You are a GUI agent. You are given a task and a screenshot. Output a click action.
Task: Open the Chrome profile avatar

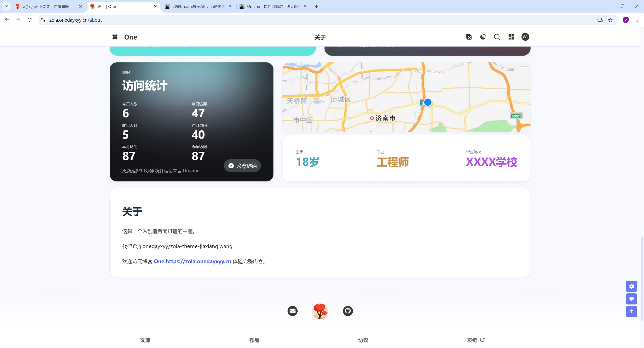tap(626, 20)
